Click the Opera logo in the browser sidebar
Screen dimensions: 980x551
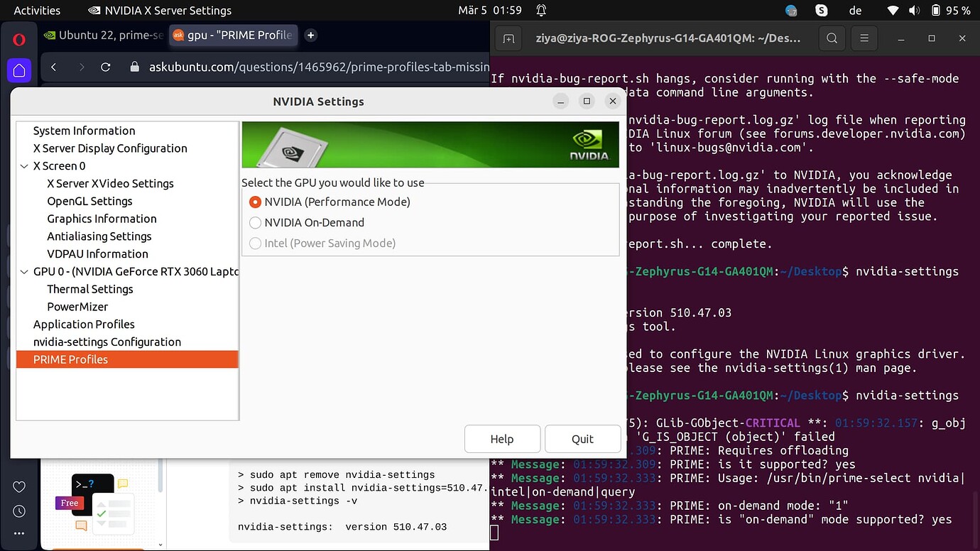point(19,40)
